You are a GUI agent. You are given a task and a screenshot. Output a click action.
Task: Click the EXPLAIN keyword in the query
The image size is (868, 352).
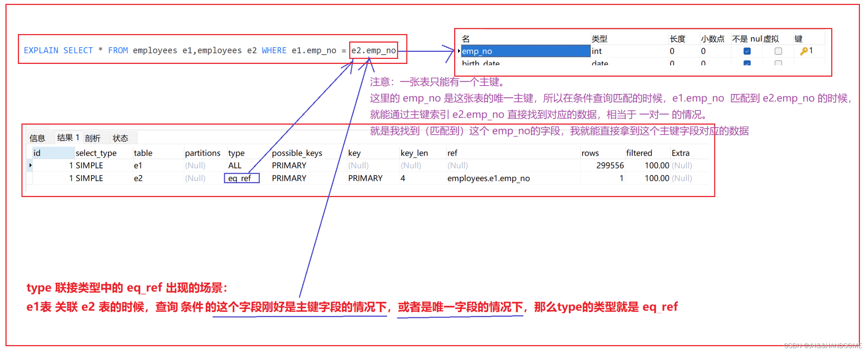41,50
